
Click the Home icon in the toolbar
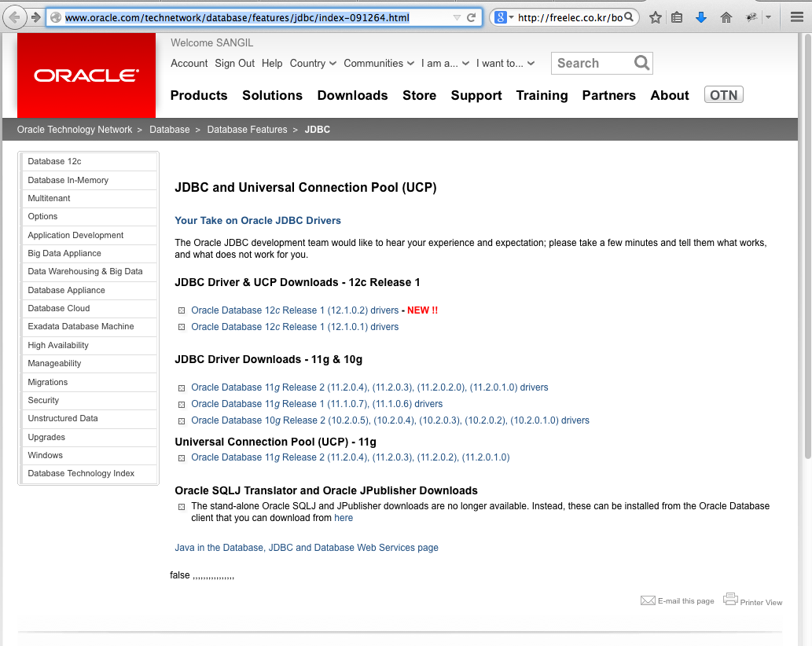coord(726,16)
